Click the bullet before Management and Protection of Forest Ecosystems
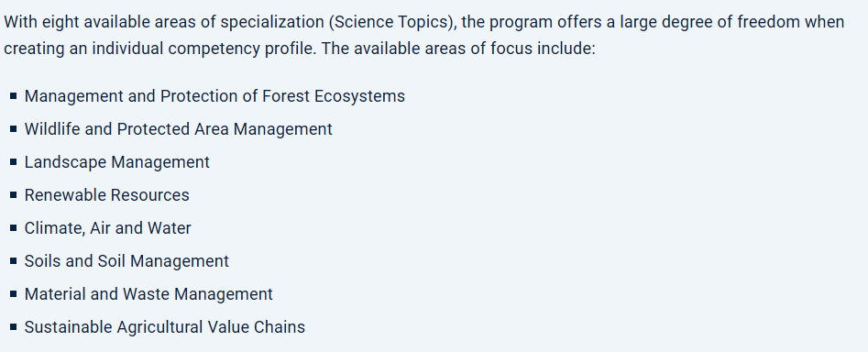The image size is (868, 352). pos(13,96)
